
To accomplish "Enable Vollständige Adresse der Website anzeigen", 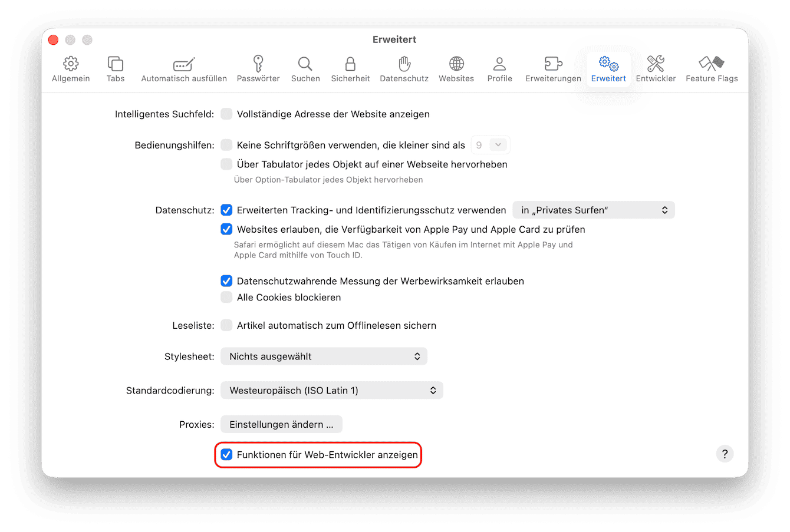I will (x=226, y=114).
